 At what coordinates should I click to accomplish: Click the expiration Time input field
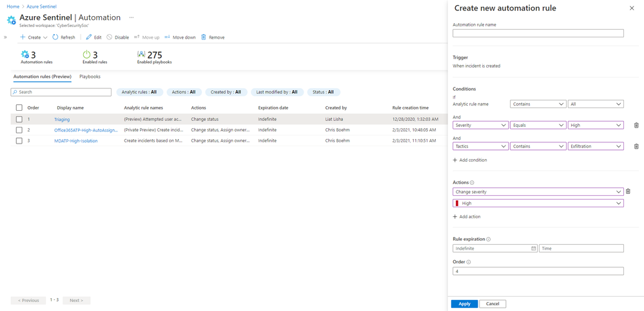[x=581, y=249]
